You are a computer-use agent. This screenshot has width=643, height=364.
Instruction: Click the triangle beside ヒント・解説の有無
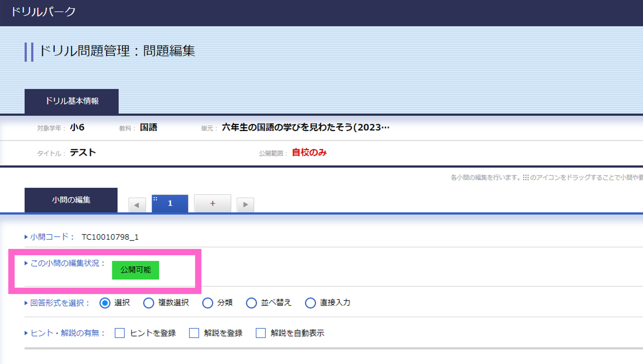tap(26, 333)
